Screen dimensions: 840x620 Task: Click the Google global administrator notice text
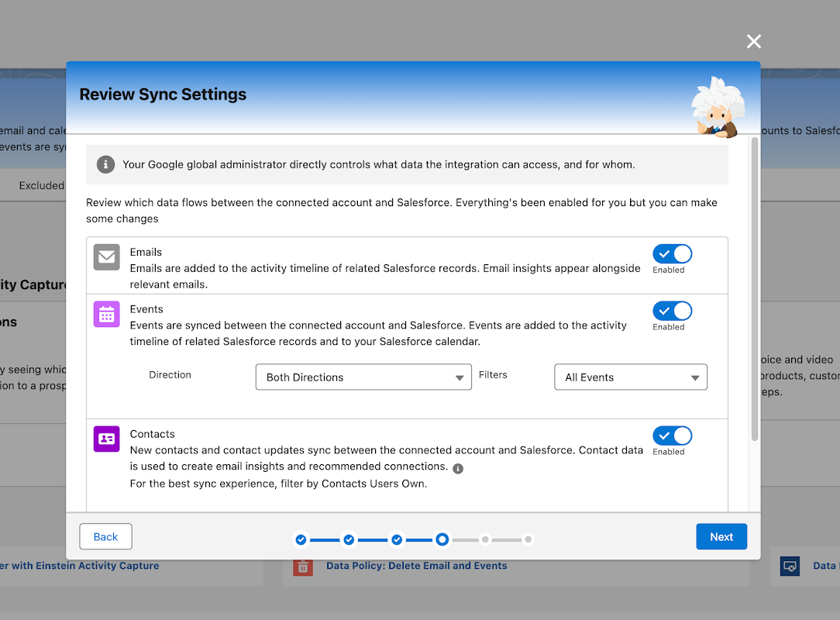coord(379,164)
